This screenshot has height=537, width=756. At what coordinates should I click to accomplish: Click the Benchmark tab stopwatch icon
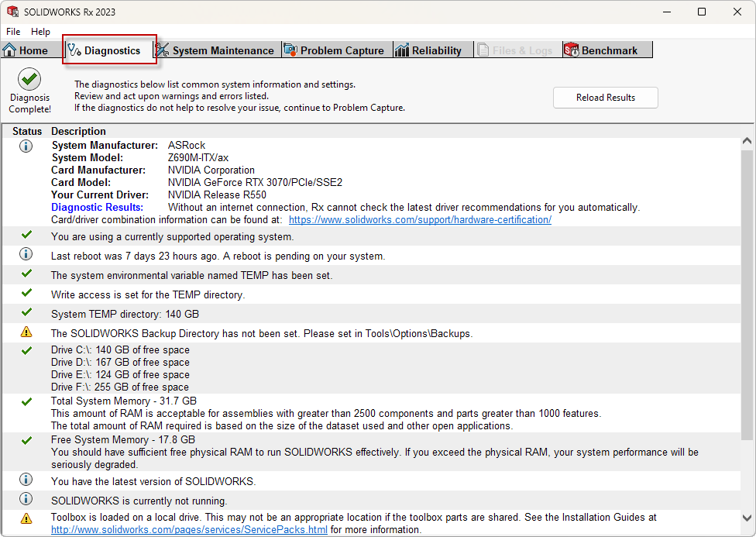point(572,50)
